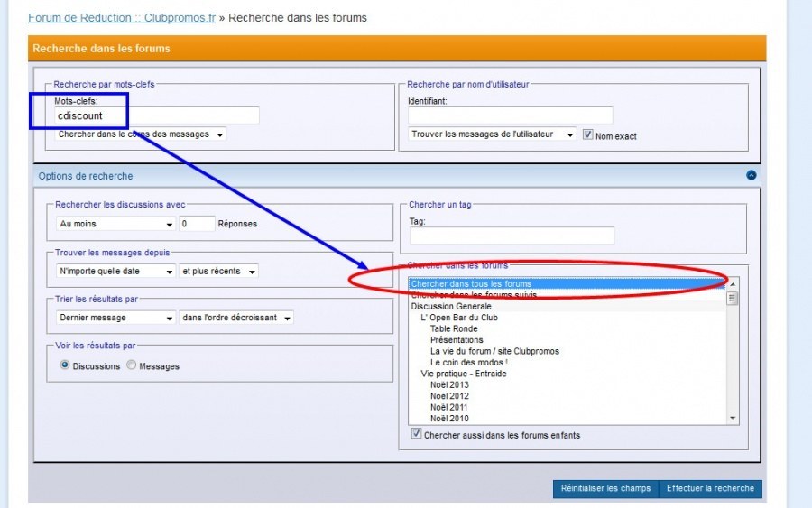Click the Réinitialiser les champs button
This screenshot has width=812, height=508.
(x=605, y=488)
